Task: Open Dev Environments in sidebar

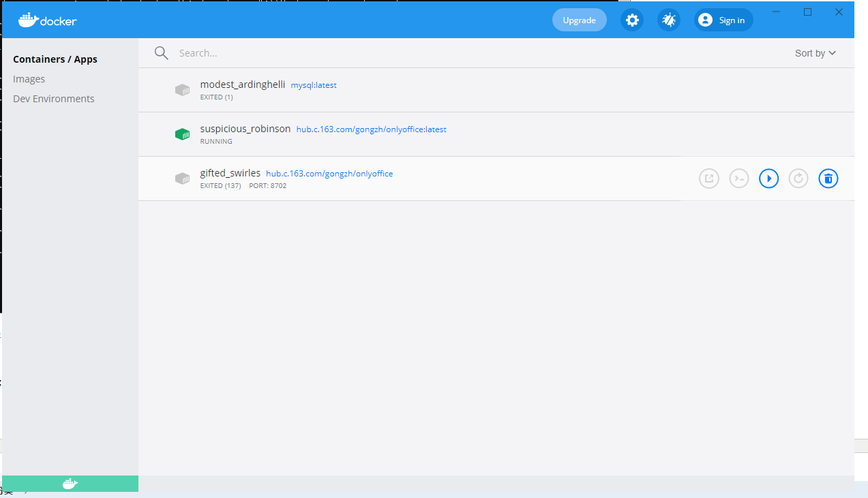Action: (54, 99)
